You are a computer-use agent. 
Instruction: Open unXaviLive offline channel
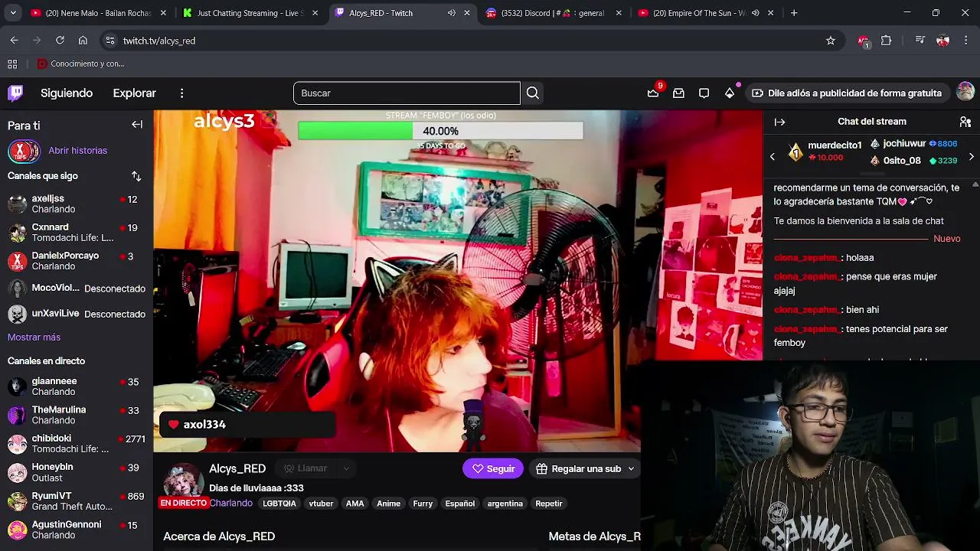(77, 314)
